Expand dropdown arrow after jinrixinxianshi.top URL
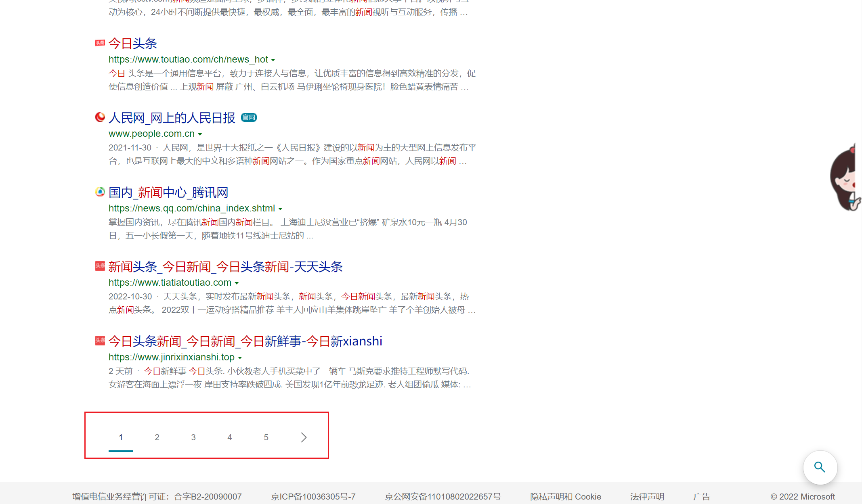 [240, 358]
